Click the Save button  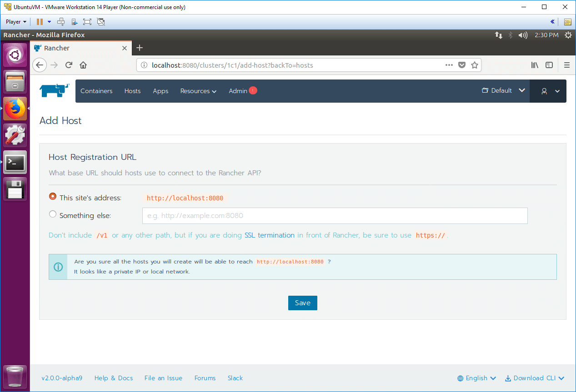(303, 303)
